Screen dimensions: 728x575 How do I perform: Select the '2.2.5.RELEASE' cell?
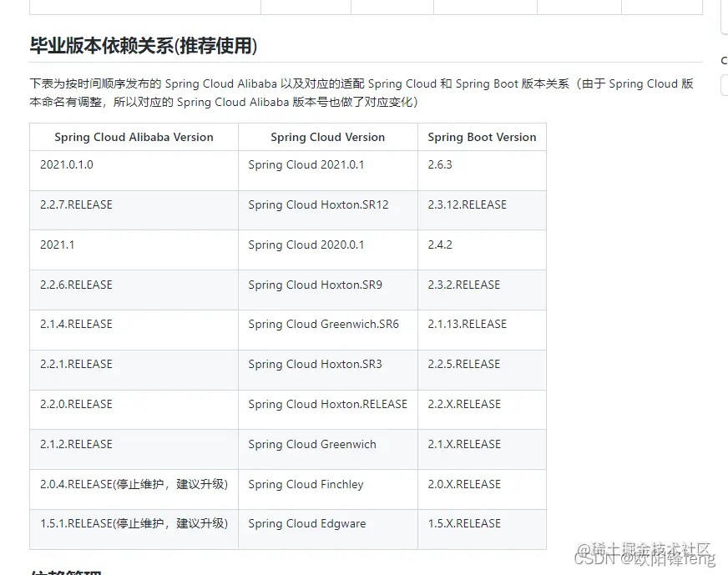pos(482,370)
